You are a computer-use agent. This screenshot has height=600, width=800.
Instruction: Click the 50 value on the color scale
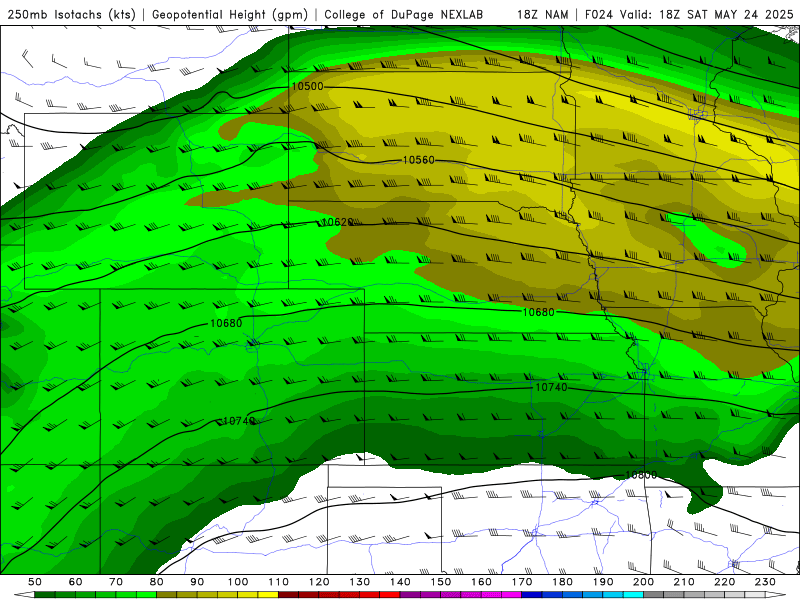coord(35,582)
